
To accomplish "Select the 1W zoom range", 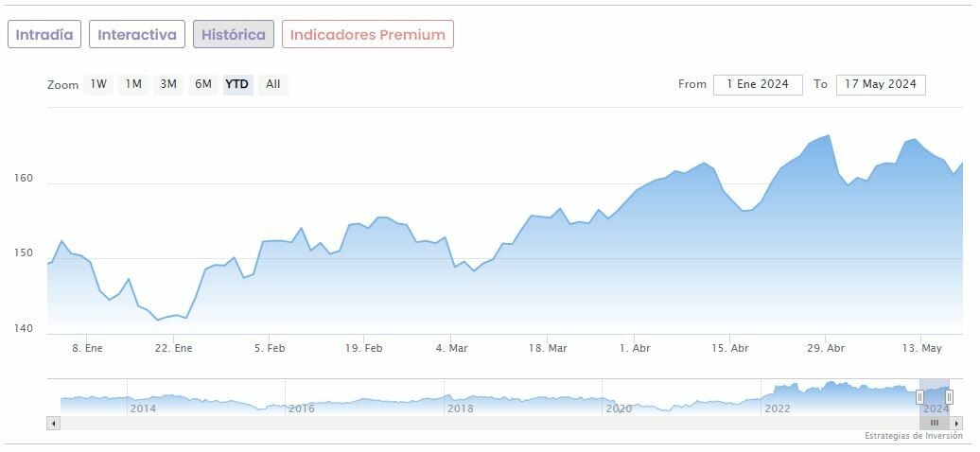I will tap(98, 84).
